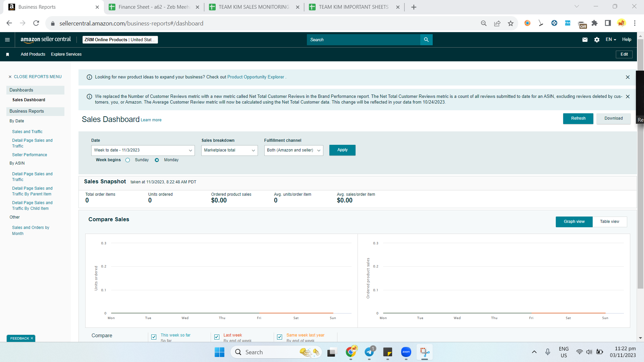Screen dimensions: 644x362
Task: Open the Seller Central settings gear
Action: point(597,40)
